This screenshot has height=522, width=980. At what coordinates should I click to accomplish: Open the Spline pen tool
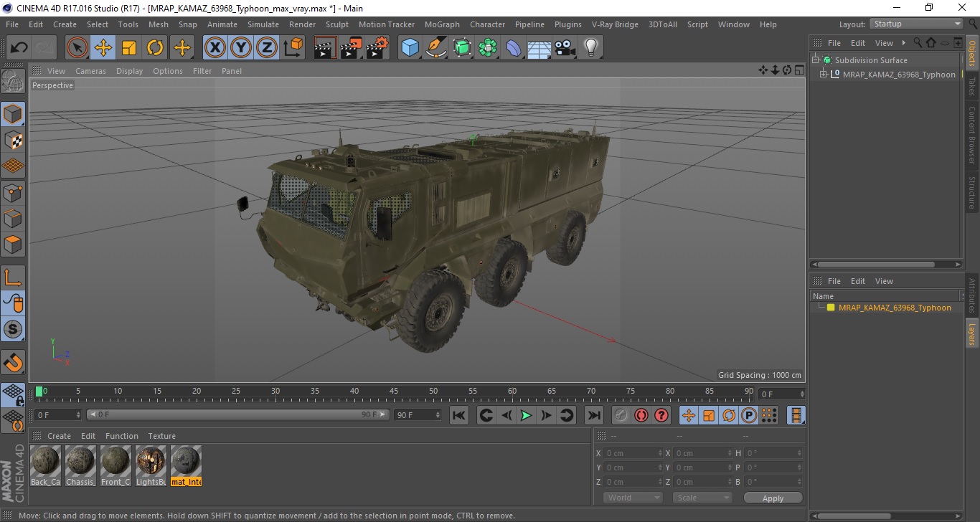tap(436, 48)
